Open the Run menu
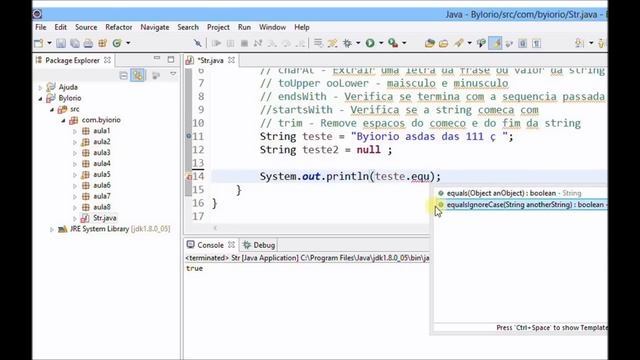This screenshot has height=360, width=640. click(244, 27)
